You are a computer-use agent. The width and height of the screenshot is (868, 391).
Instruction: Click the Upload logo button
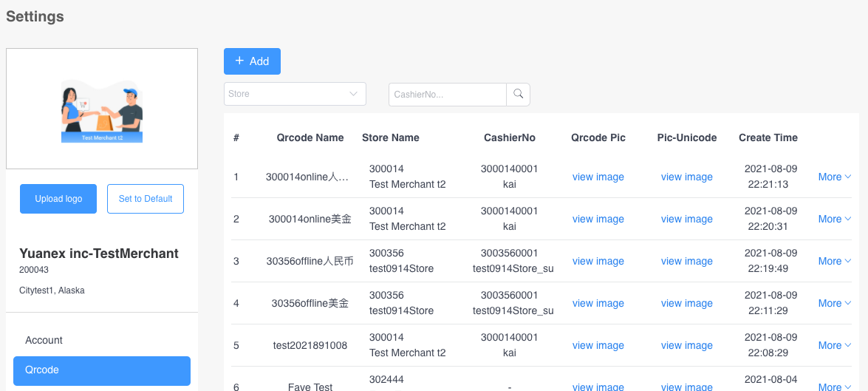(x=58, y=199)
